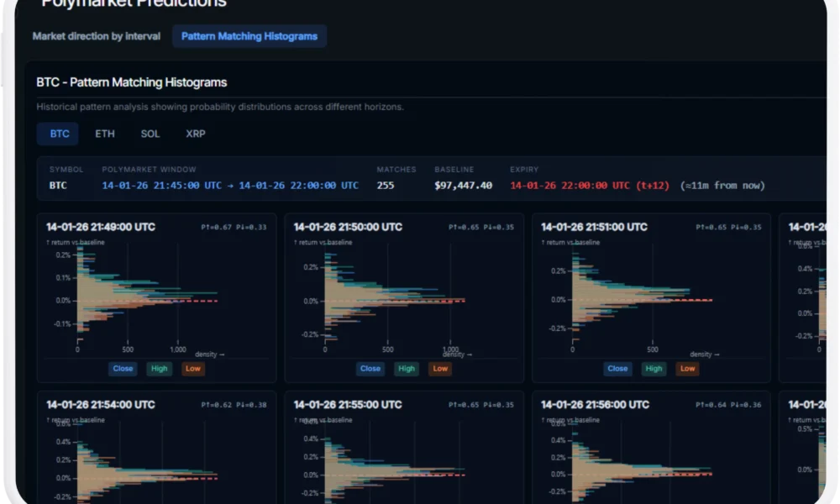The width and height of the screenshot is (840, 504).
Task: Click the matches count 255
Action: tap(386, 186)
